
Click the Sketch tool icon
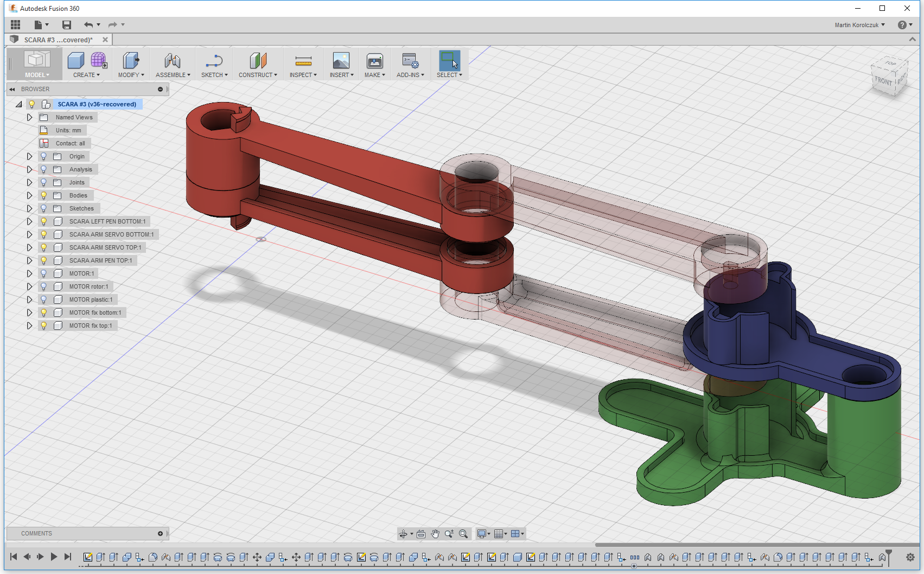[x=214, y=60]
